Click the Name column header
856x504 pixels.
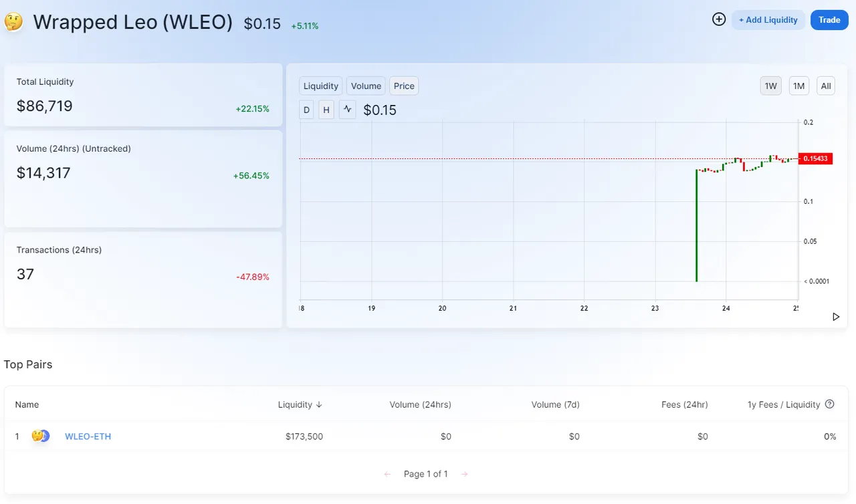click(27, 404)
